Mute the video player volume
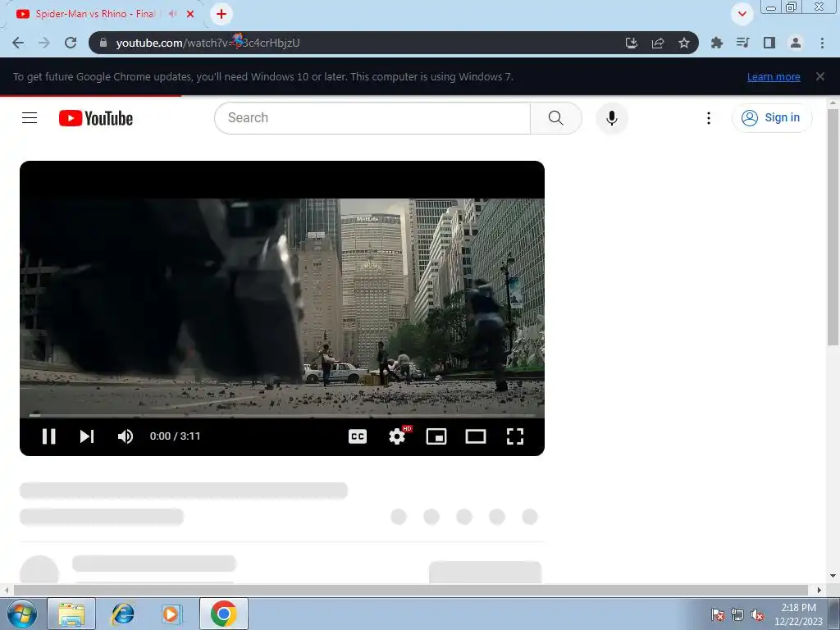 (126, 436)
